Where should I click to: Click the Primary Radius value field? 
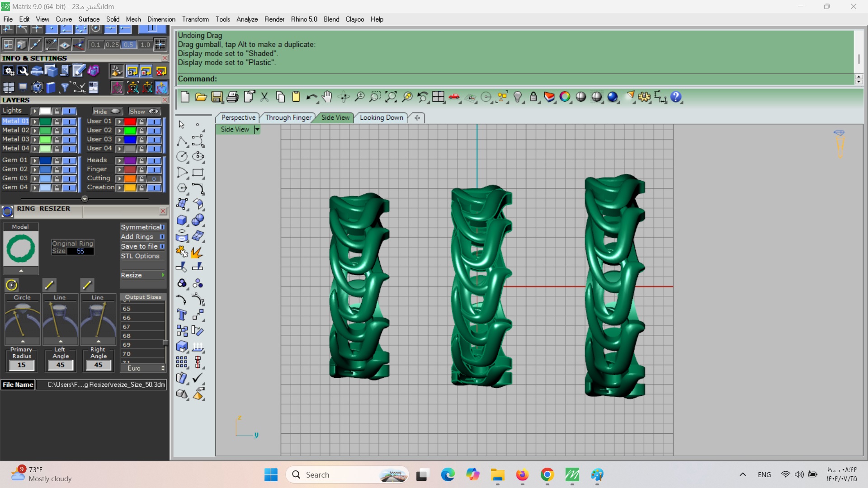tap(22, 365)
